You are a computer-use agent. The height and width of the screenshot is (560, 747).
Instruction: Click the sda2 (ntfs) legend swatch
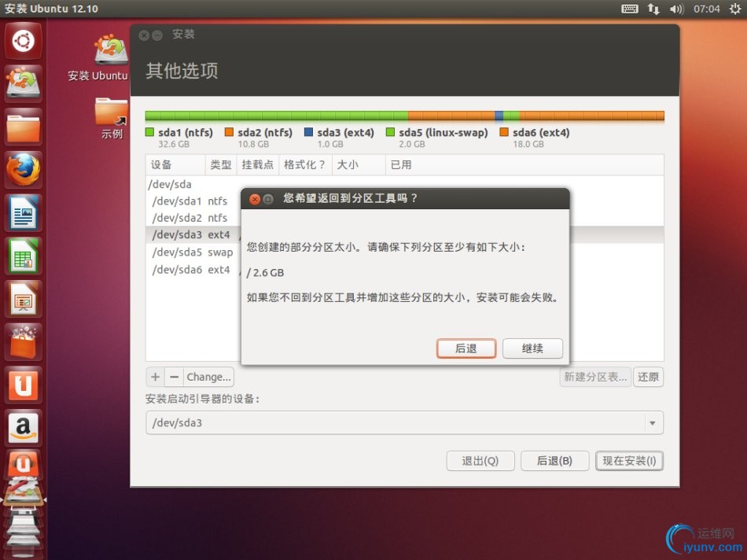coord(229,132)
